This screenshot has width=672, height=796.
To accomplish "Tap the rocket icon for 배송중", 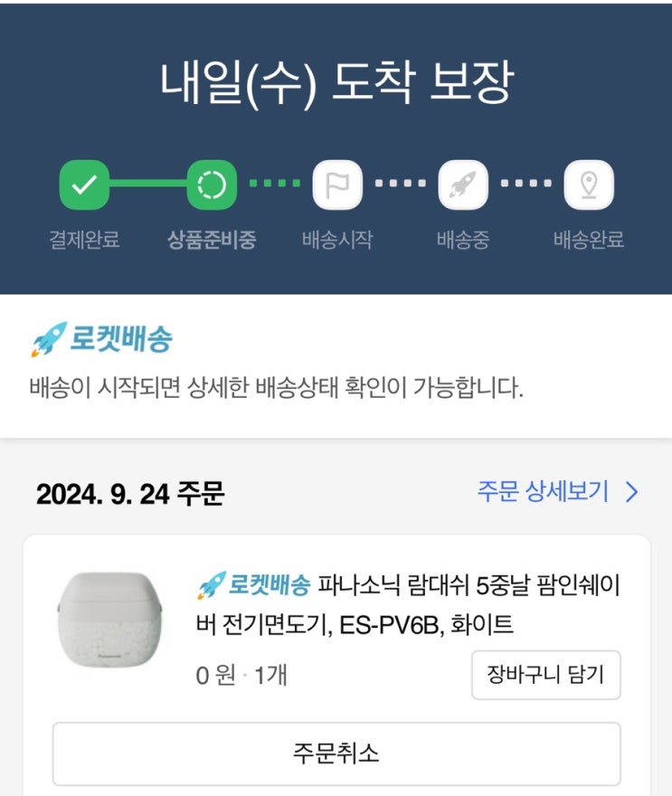I will (463, 185).
